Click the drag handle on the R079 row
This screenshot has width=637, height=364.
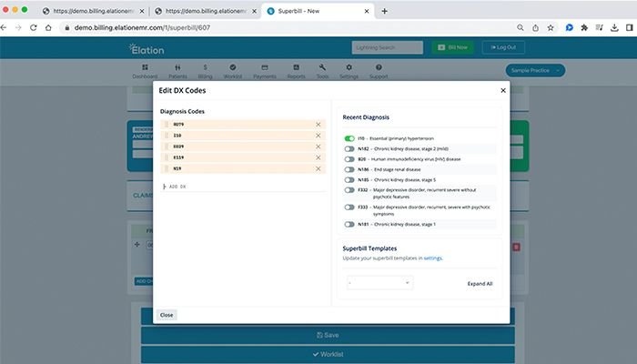click(x=164, y=124)
